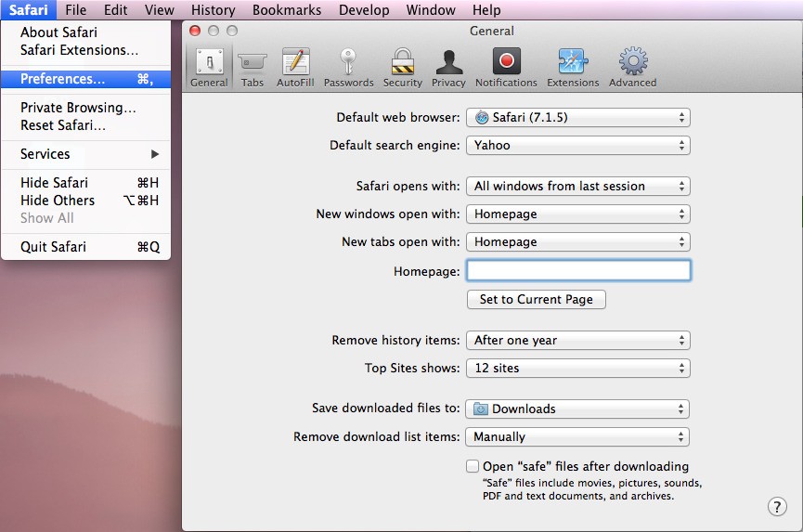Click the Services submenu arrow
Image resolution: width=803 pixels, height=532 pixels.
click(x=155, y=154)
